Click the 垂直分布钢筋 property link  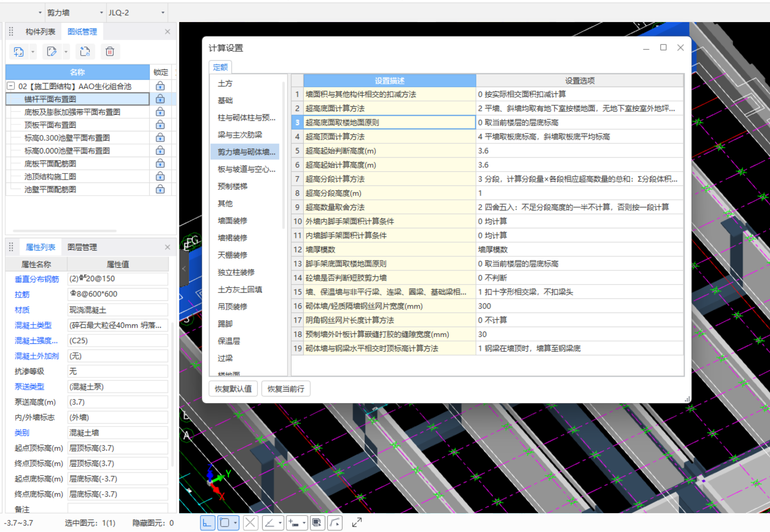tap(37, 279)
